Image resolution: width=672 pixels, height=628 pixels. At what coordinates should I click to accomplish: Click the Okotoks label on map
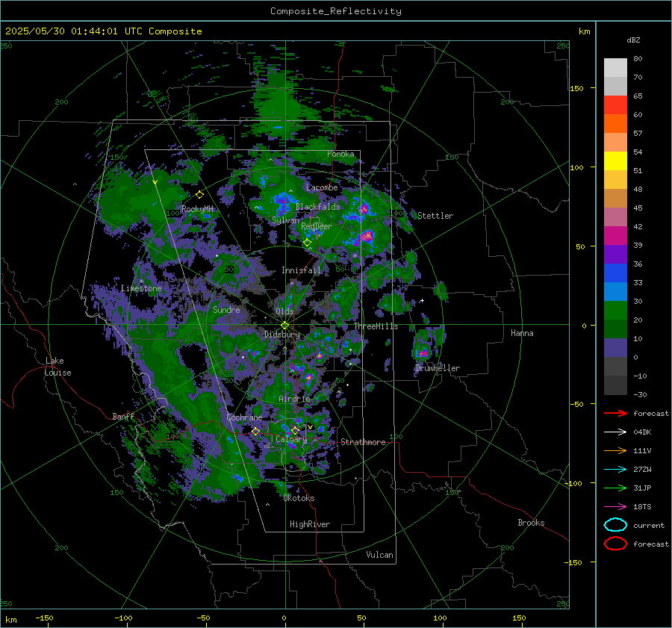pyautogui.click(x=299, y=498)
